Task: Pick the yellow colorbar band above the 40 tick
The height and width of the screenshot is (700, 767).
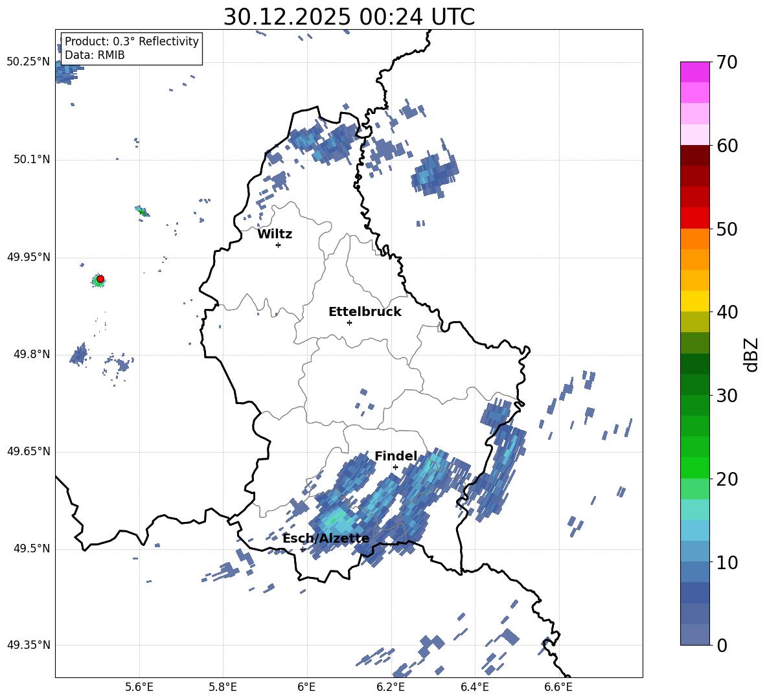Action: tap(694, 301)
